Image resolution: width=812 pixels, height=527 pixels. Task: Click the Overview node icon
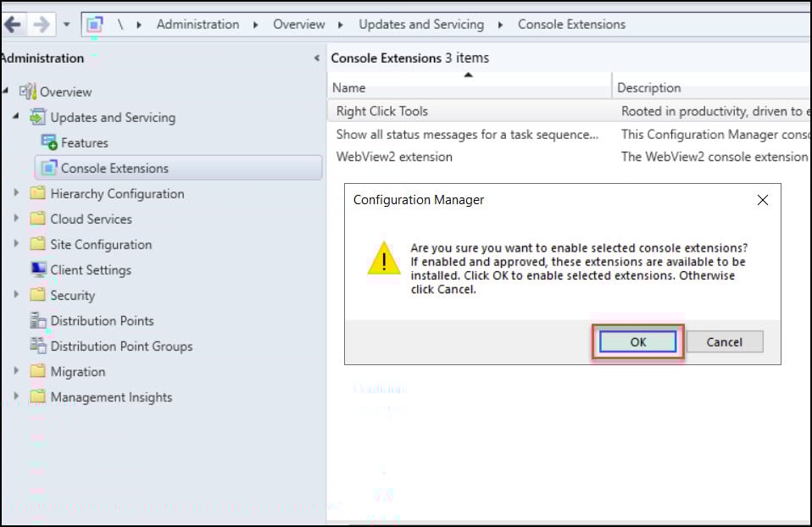(27, 92)
